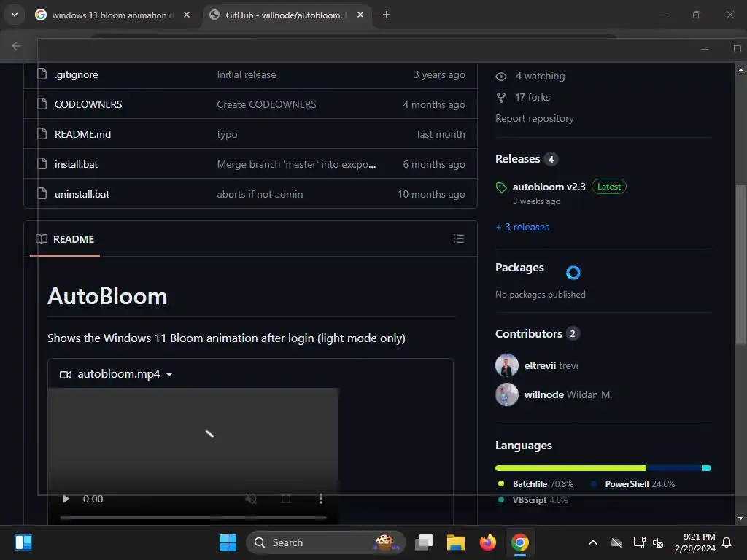The width and height of the screenshot is (747, 560).
Task: Open the 'Create CODEOWNERS' commit message
Action: coord(266,104)
